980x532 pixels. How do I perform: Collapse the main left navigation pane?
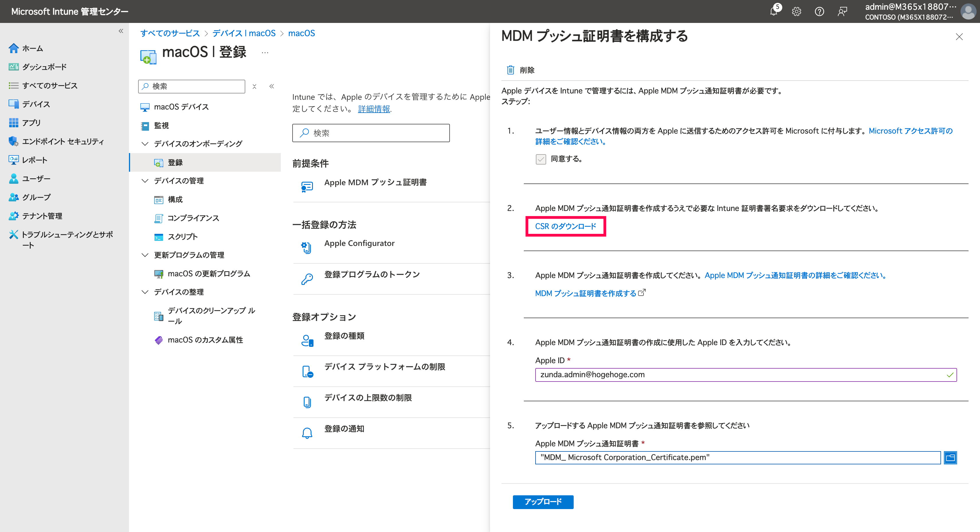pos(121,31)
